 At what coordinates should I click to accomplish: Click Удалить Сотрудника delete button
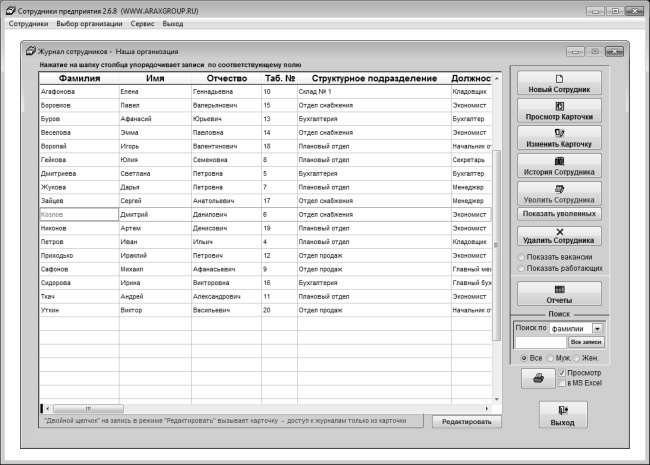[559, 236]
